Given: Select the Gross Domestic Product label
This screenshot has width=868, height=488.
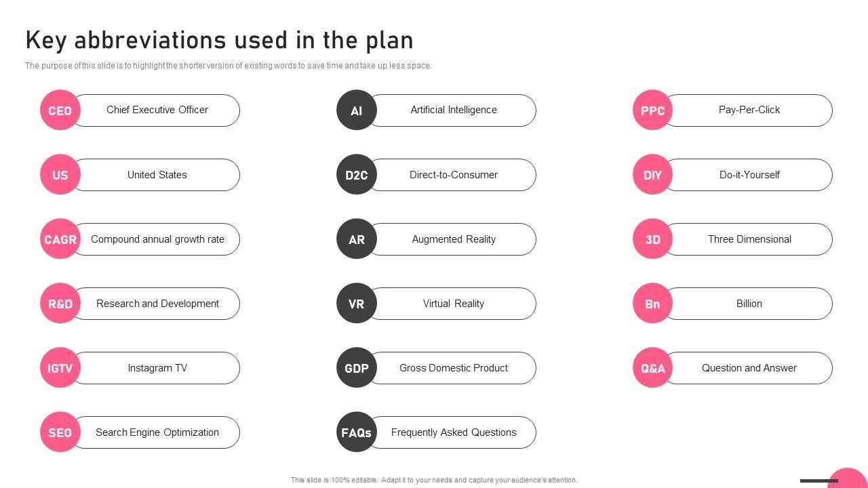Looking at the screenshot, I should pos(454,368).
